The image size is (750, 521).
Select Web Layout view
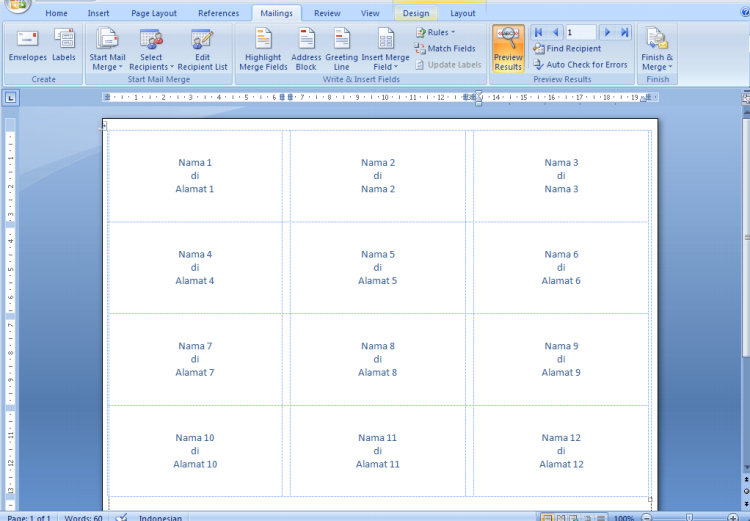[574, 518]
